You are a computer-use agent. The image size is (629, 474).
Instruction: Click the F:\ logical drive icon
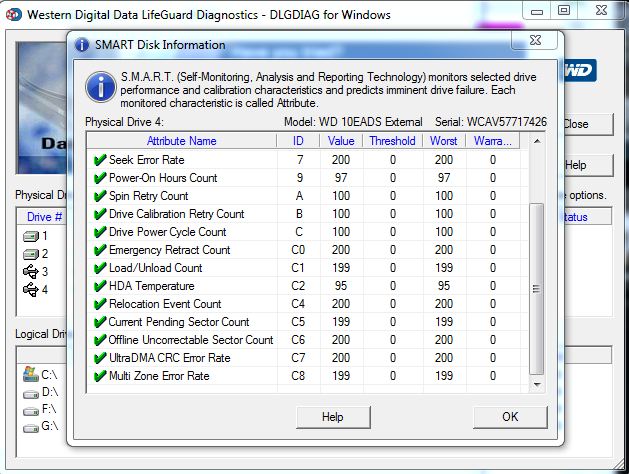coord(31,411)
